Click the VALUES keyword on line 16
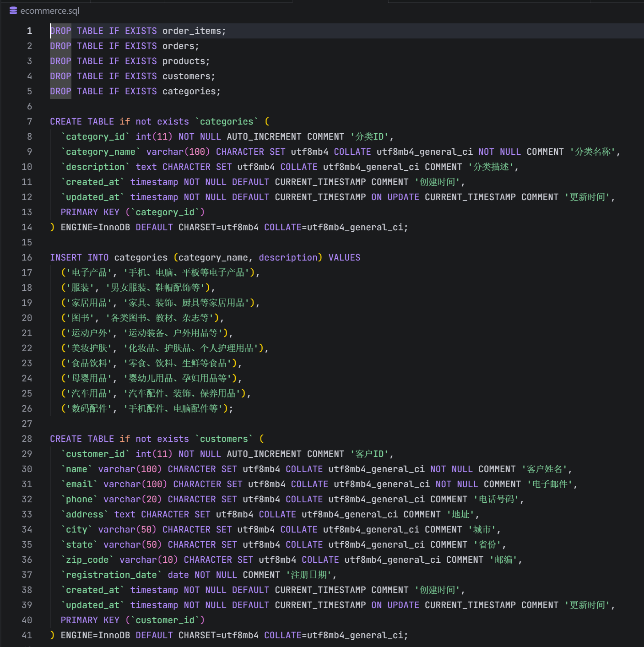This screenshot has height=647, width=644. coord(344,257)
